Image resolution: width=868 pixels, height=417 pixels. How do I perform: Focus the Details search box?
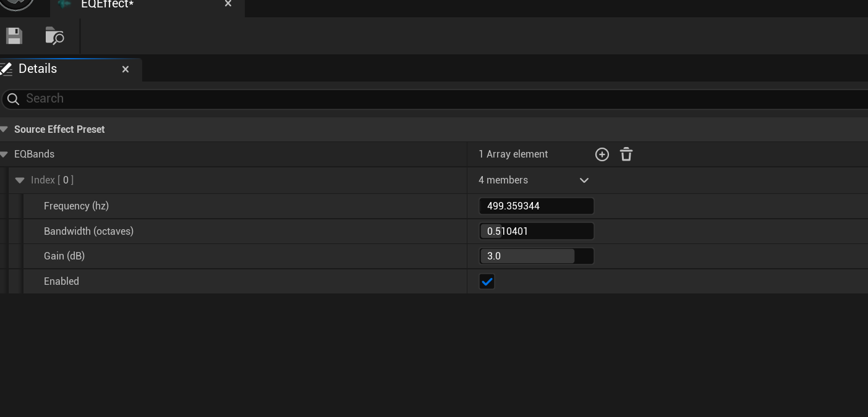(x=433, y=99)
